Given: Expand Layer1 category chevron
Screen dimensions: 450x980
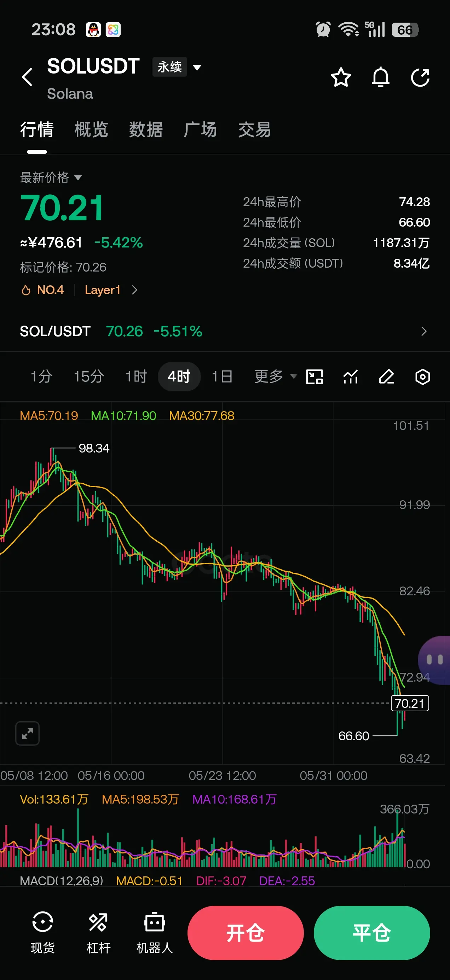Looking at the screenshot, I should point(134,290).
